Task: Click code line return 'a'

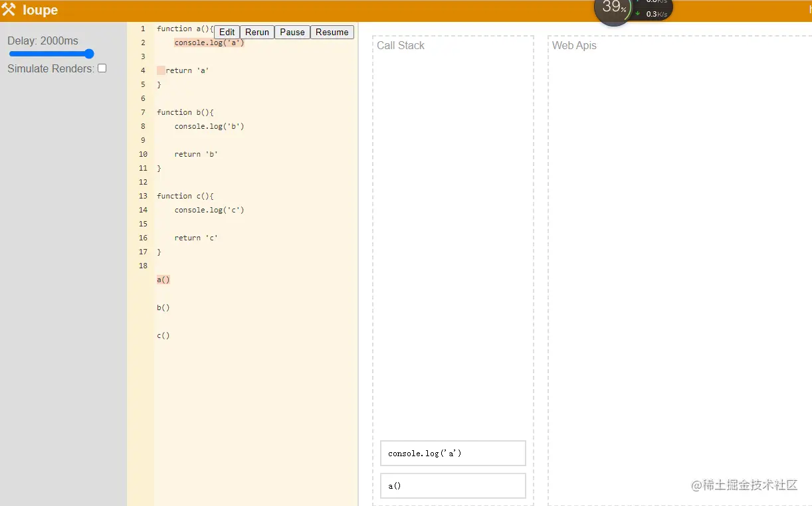Action: (187, 70)
